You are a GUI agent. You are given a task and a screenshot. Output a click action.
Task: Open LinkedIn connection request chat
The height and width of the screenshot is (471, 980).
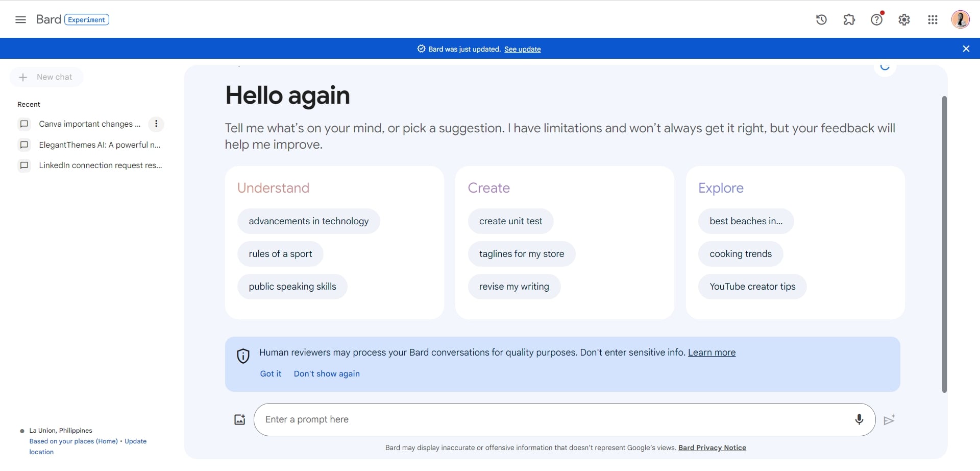(101, 166)
